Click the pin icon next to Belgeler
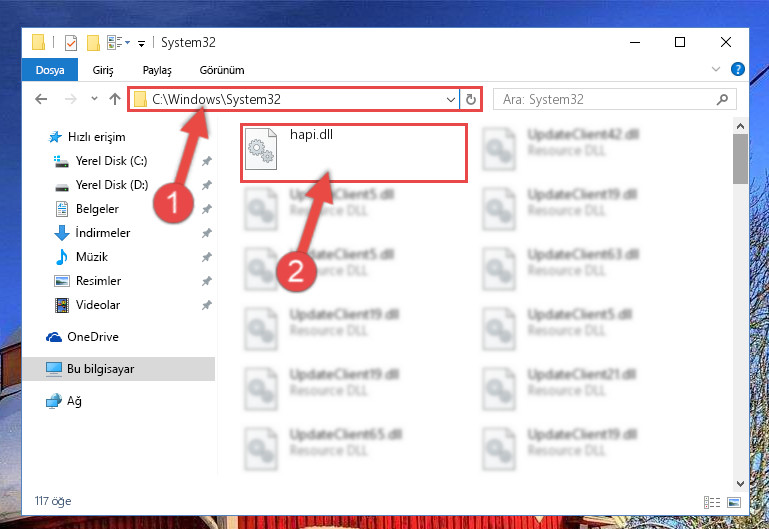This screenshot has height=529, width=769. (x=207, y=209)
